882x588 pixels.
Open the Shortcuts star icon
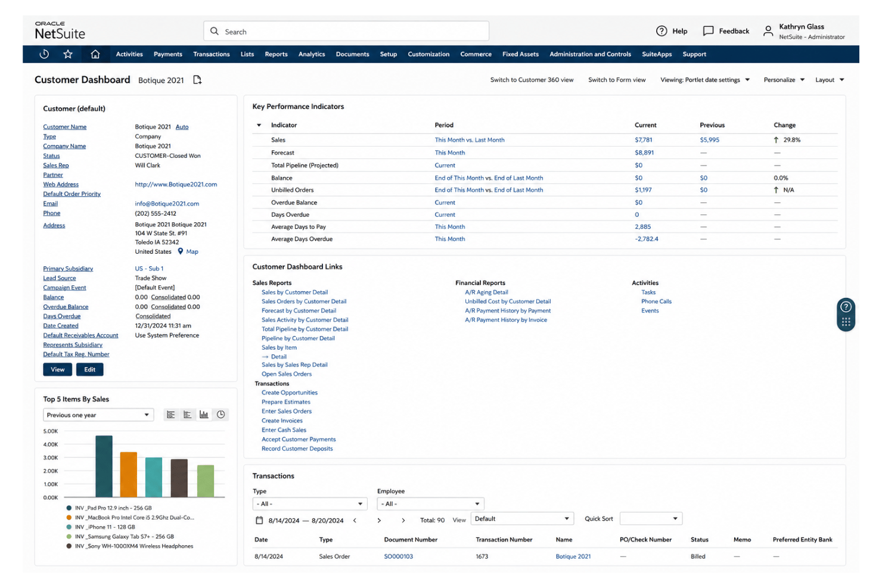68,54
